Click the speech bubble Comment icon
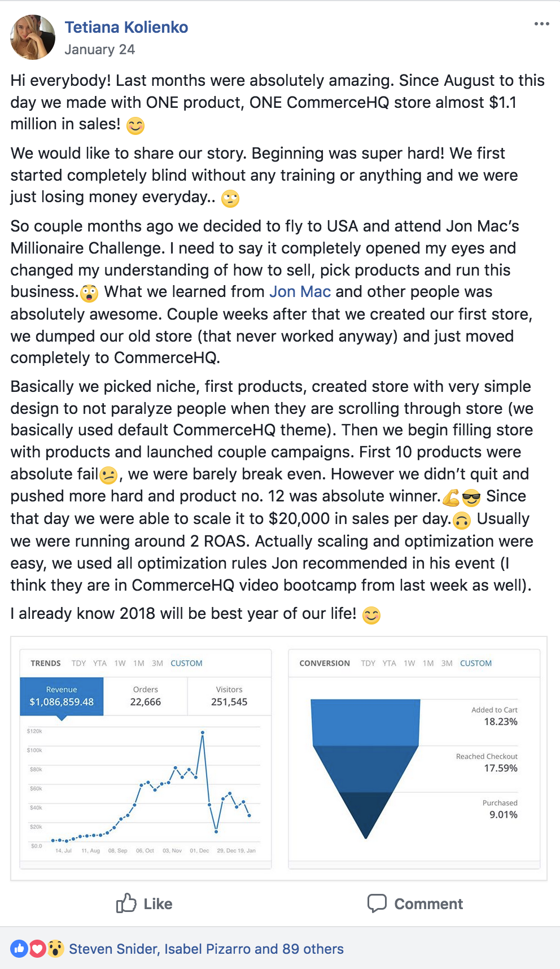This screenshot has width=560, height=969. pyautogui.click(x=377, y=903)
